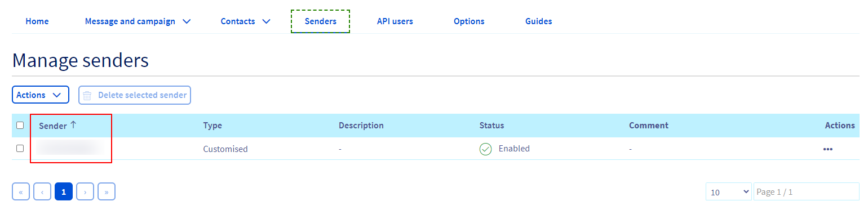Go to the API users tab

pos(395,21)
